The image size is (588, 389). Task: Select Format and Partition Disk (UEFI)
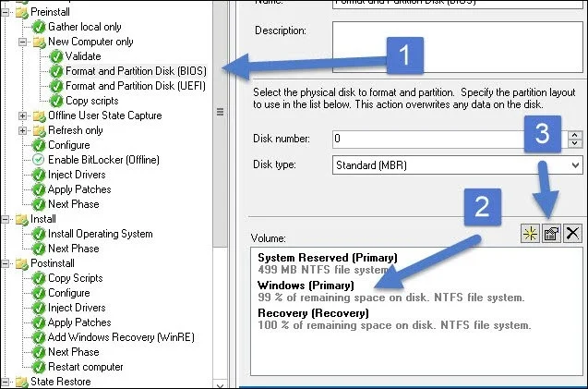tap(136, 86)
